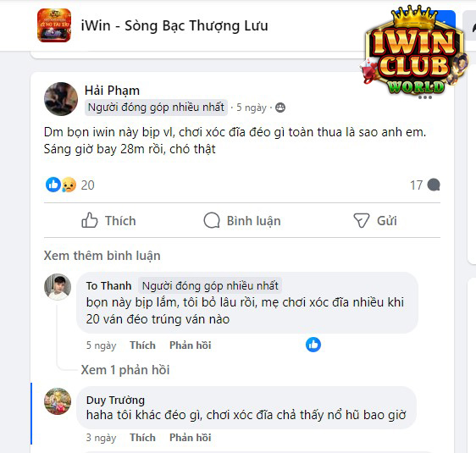Click the Gửi send button
Image resolution: width=476 pixels, height=453 pixels.
point(375,221)
